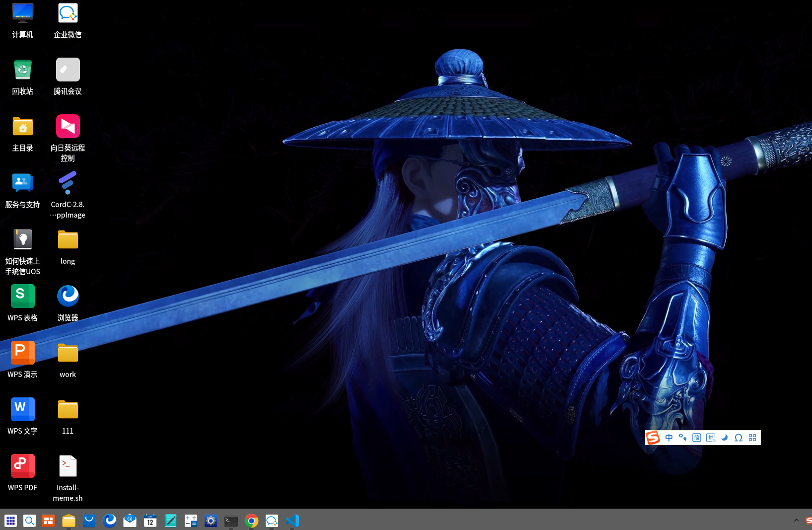Select the install-meme.sh script file
812x530 pixels.
click(x=68, y=478)
